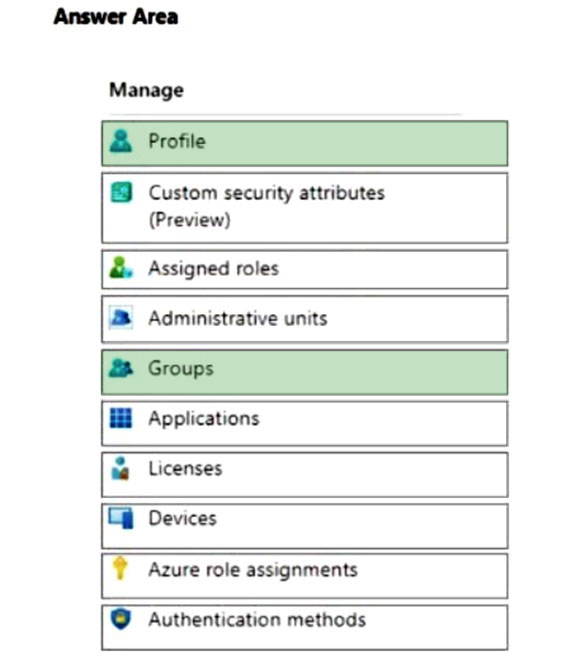
Task: Click the Azure role assignments key icon
Action: click(120, 568)
